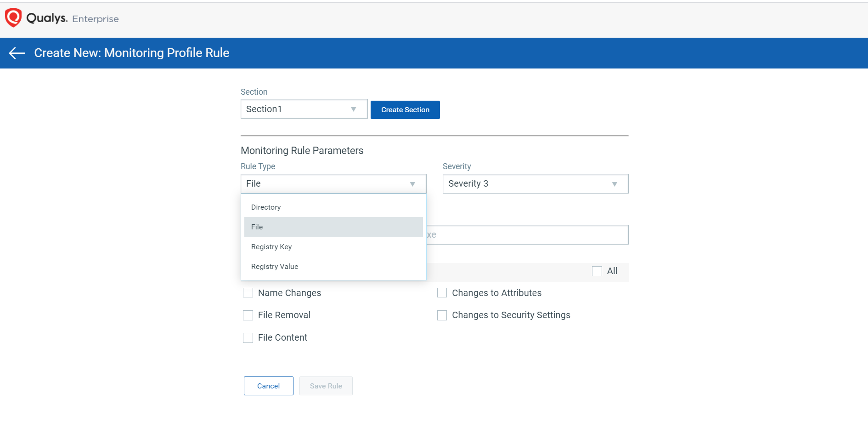Select Registry Key rule type
The height and width of the screenshot is (422, 868).
point(271,247)
